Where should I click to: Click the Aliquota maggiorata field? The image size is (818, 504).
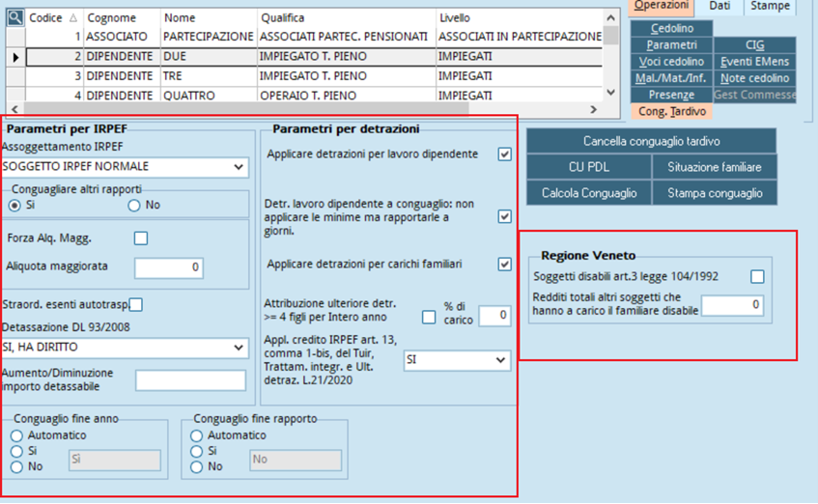(x=168, y=267)
